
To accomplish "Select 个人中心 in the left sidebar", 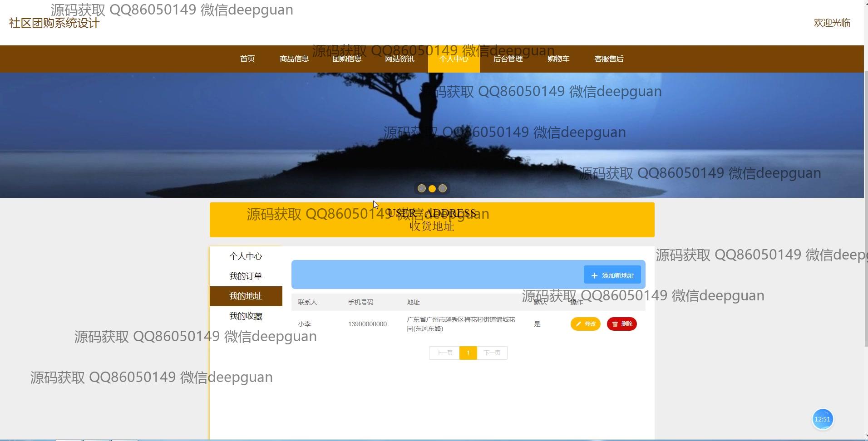I will click(x=246, y=256).
